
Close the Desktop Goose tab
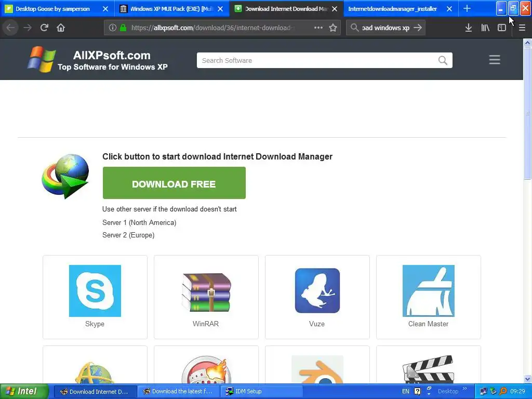point(105,9)
